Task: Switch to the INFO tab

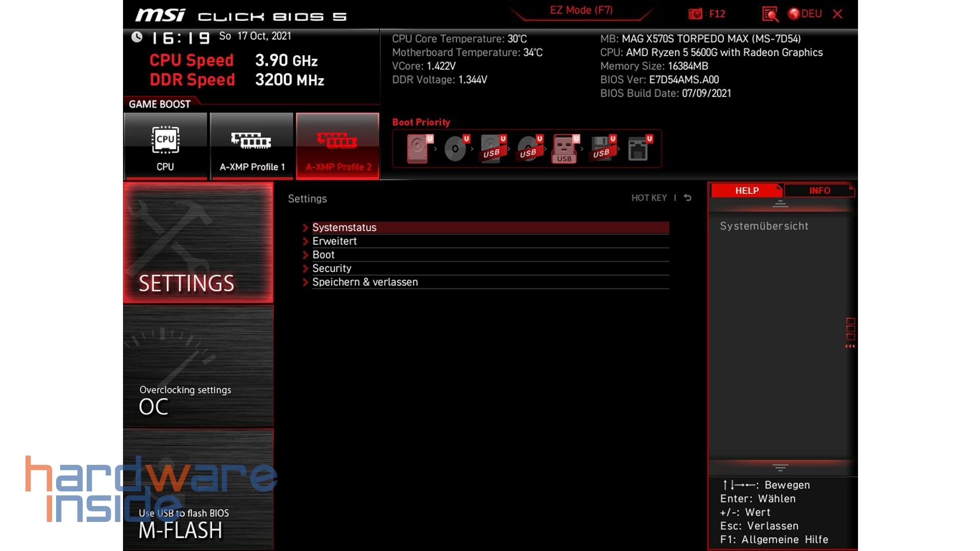Action: [x=820, y=191]
